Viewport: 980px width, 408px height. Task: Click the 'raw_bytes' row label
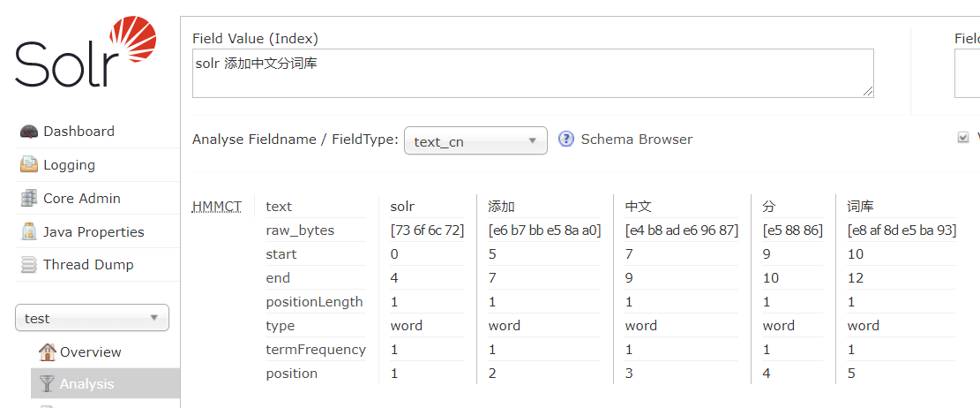pos(300,230)
